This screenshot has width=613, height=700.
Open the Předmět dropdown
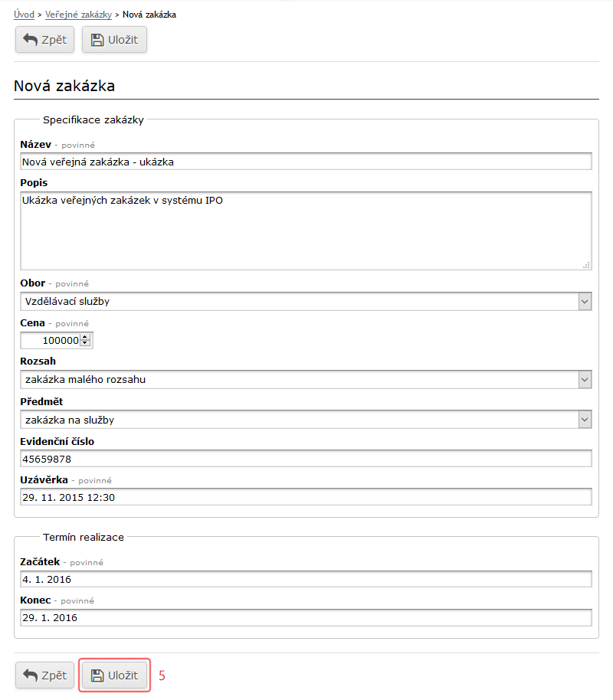point(306,420)
